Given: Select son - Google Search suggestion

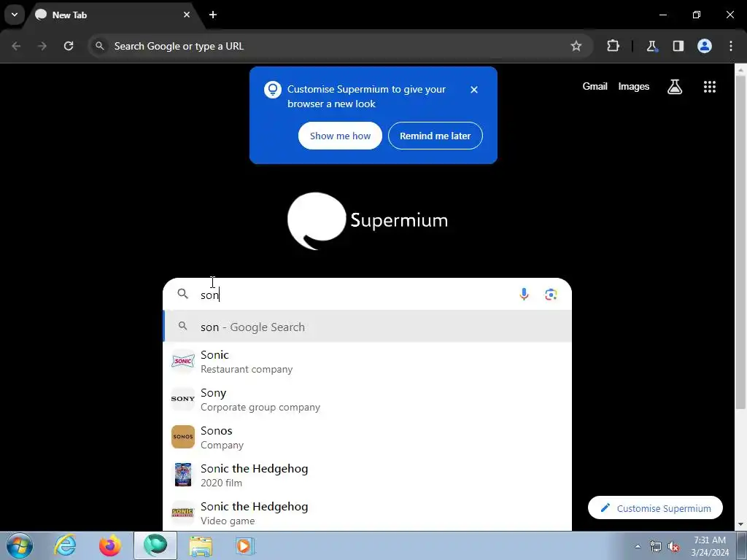Looking at the screenshot, I should click(368, 327).
